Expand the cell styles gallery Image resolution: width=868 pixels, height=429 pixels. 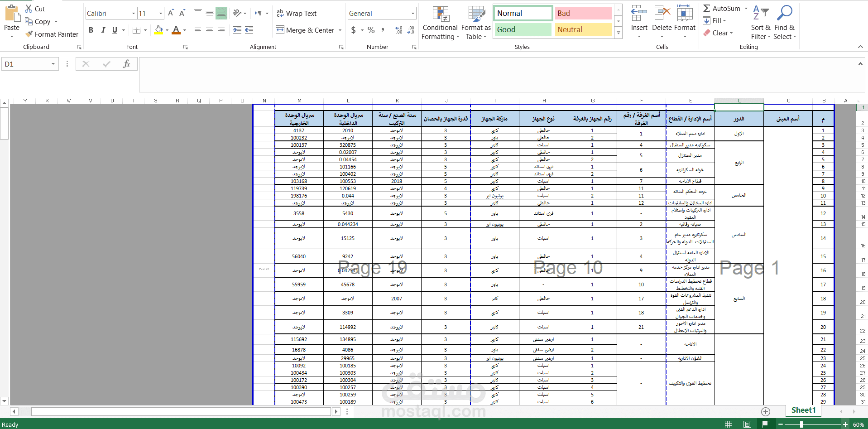618,33
